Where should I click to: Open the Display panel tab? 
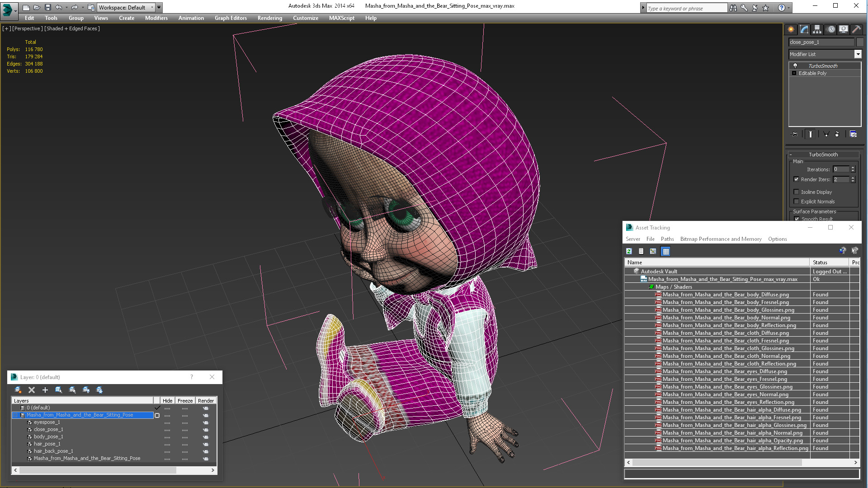[844, 29]
